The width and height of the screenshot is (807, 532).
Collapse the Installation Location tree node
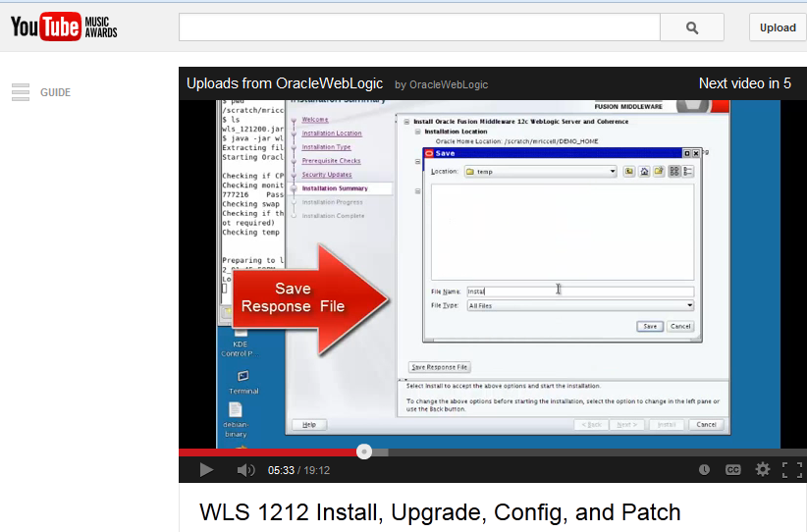[418, 132]
